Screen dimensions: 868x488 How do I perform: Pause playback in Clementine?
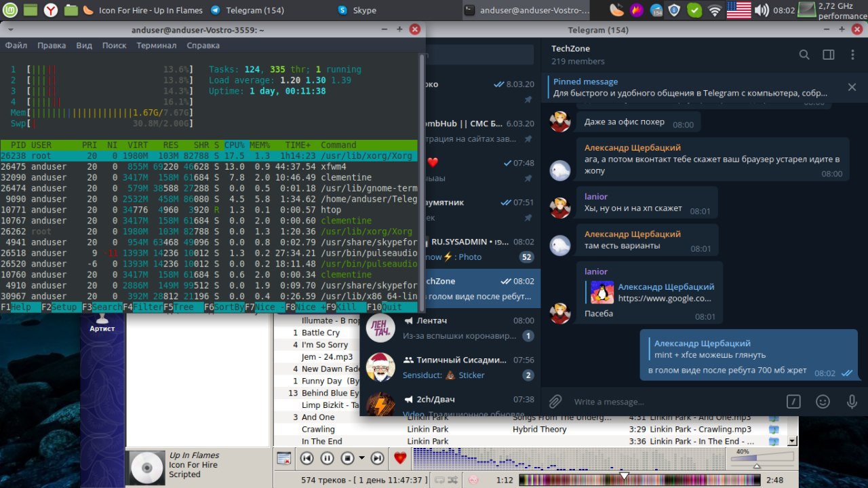point(327,458)
